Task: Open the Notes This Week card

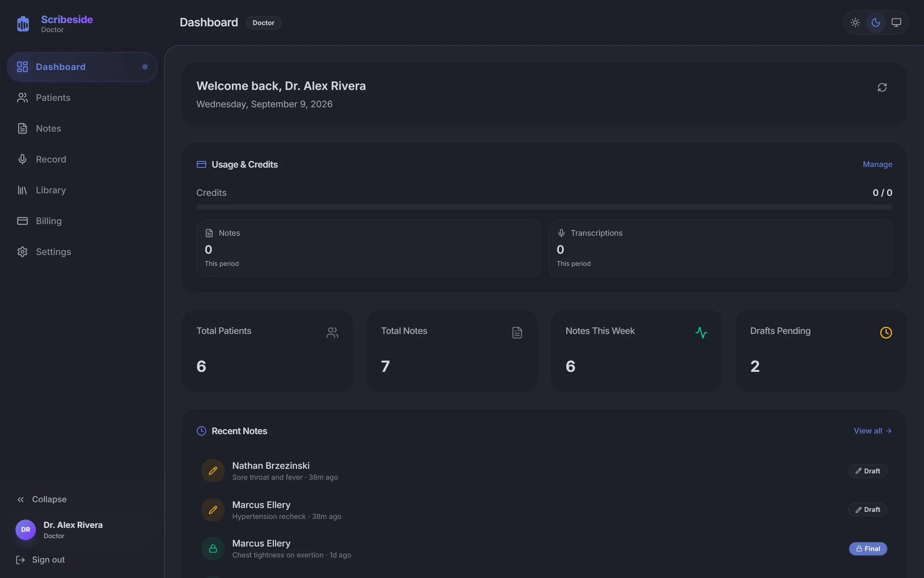Action: pyautogui.click(x=637, y=351)
